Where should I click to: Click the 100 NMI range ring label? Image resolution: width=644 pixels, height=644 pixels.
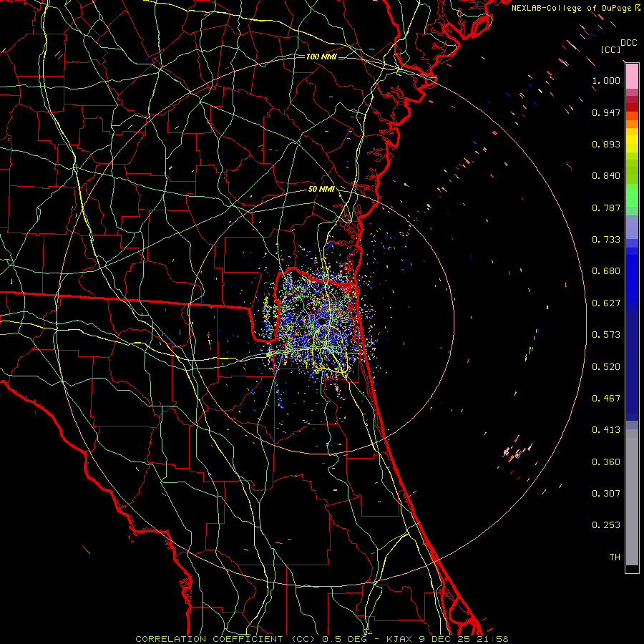(321, 57)
